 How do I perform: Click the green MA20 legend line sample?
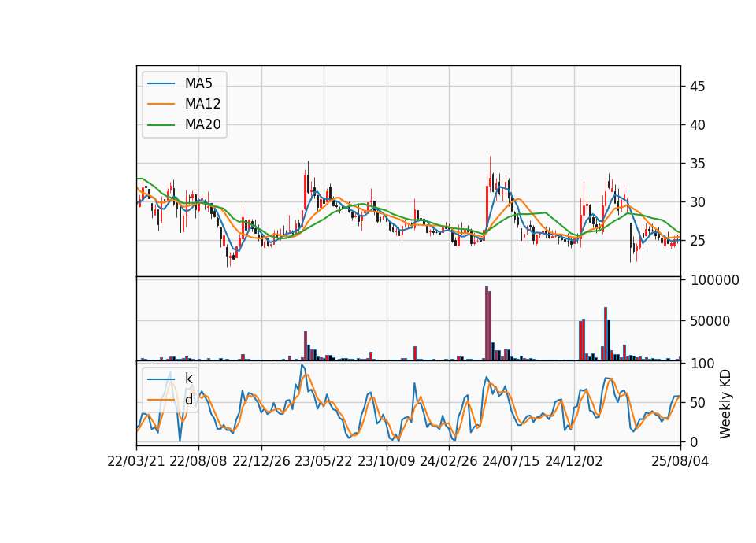(x=161, y=125)
